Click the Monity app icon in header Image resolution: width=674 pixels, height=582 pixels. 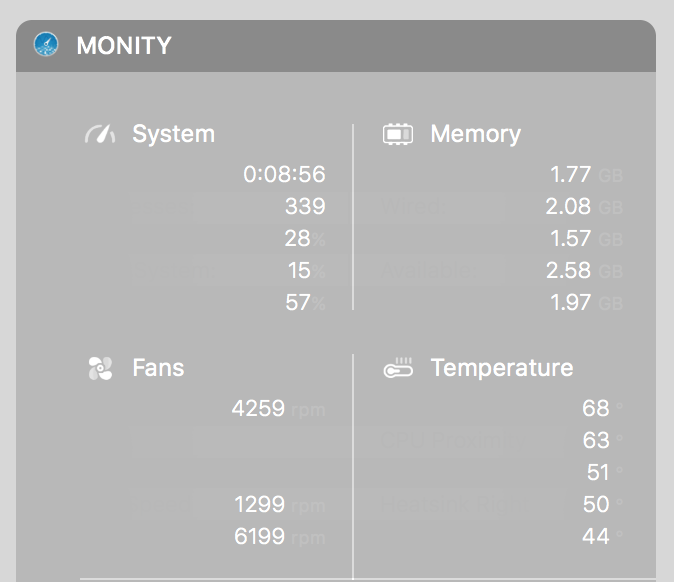click(x=46, y=44)
